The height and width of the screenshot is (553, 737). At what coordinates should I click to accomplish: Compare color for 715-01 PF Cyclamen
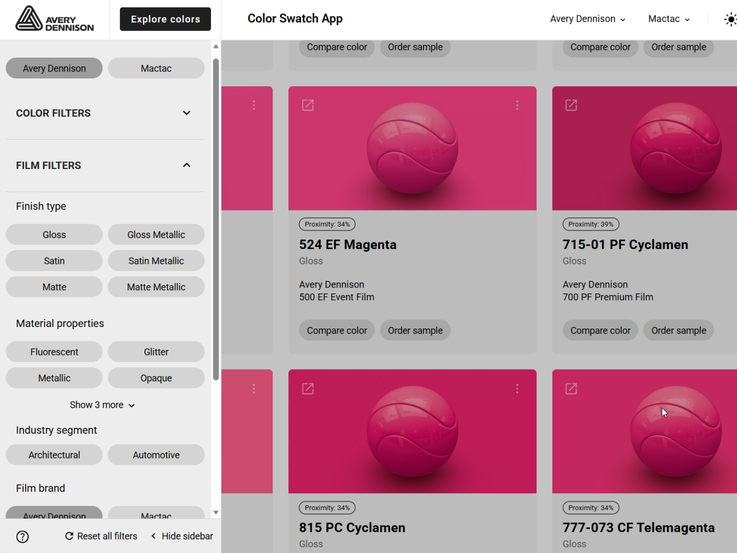pyautogui.click(x=600, y=330)
